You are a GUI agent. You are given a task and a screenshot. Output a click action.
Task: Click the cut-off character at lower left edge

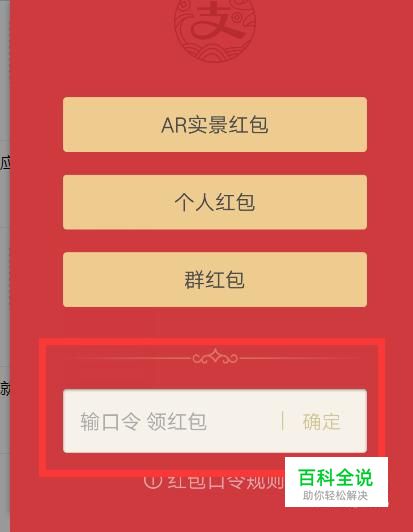pyautogui.click(x=5, y=389)
